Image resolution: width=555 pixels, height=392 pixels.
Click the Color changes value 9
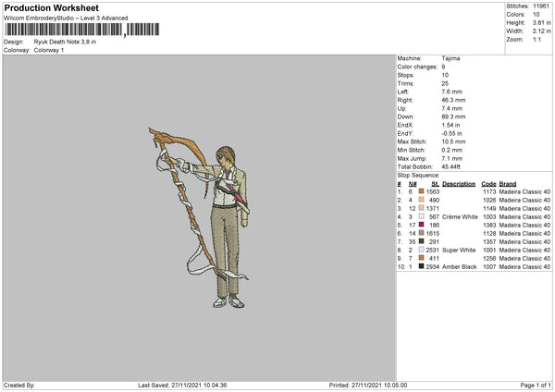[x=443, y=67]
